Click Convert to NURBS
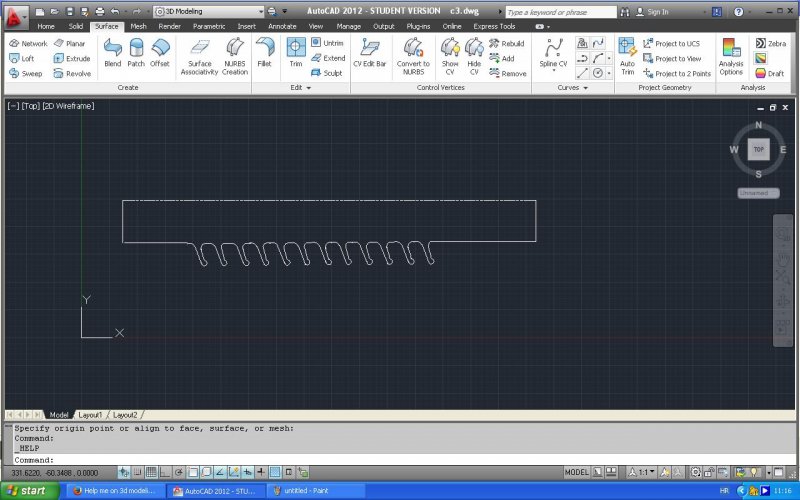The width and height of the screenshot is (800, 500). (413, 53)
